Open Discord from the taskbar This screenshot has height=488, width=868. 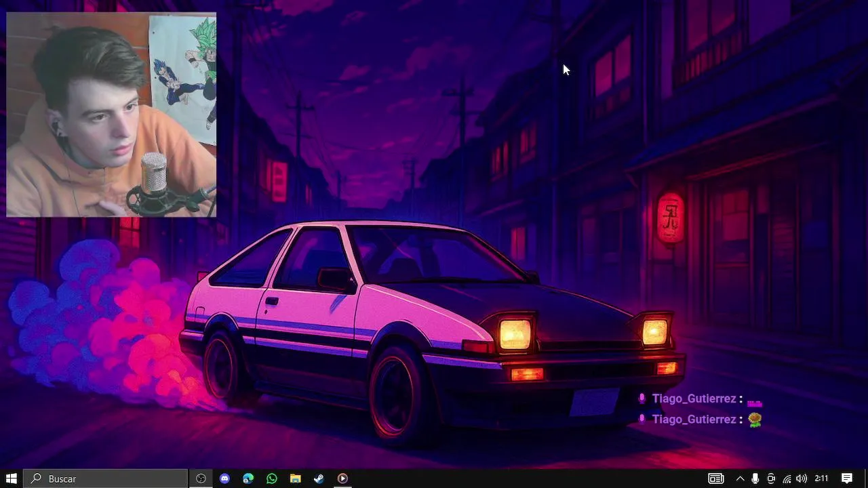coord(224,479)
